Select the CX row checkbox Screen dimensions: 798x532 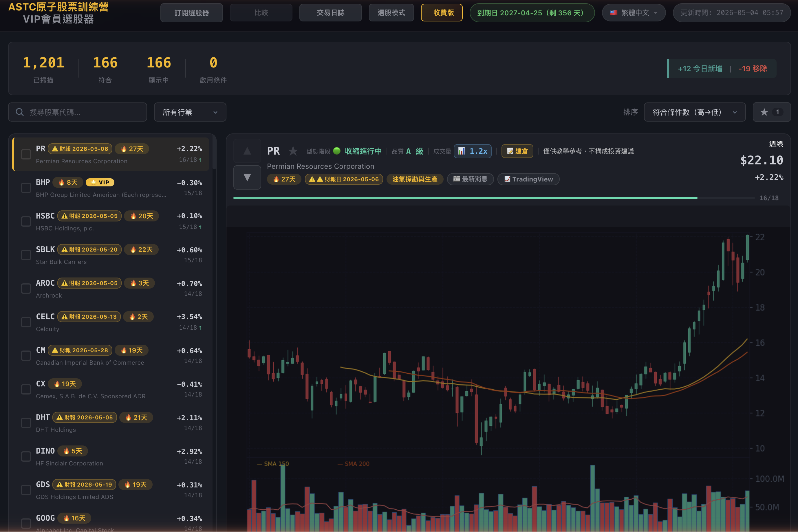26,389
